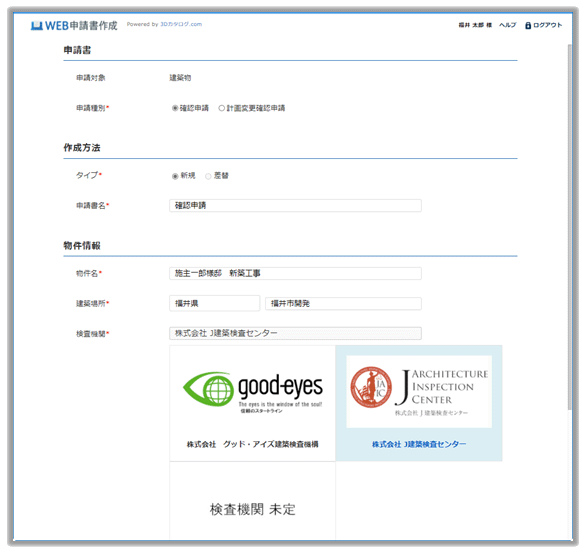Image resolution: width=586 pixels, height=553 pixels.
Task: Click the WEB申請書作成 book logo icon
Action: coord(36,25)
